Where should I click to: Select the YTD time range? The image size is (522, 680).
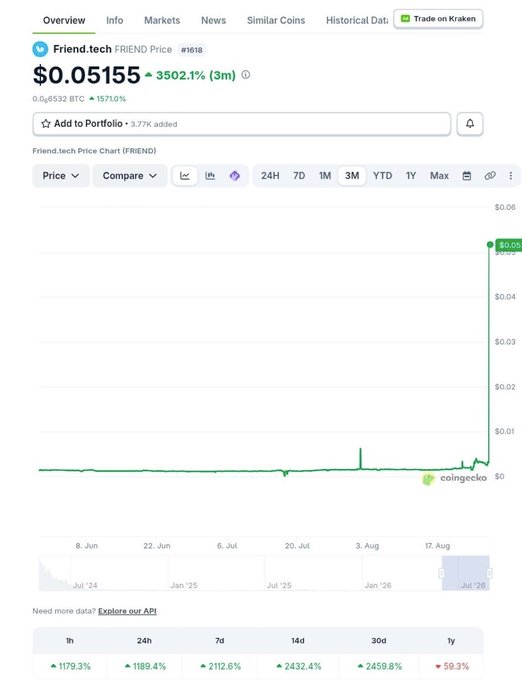(x=382, y=176)
